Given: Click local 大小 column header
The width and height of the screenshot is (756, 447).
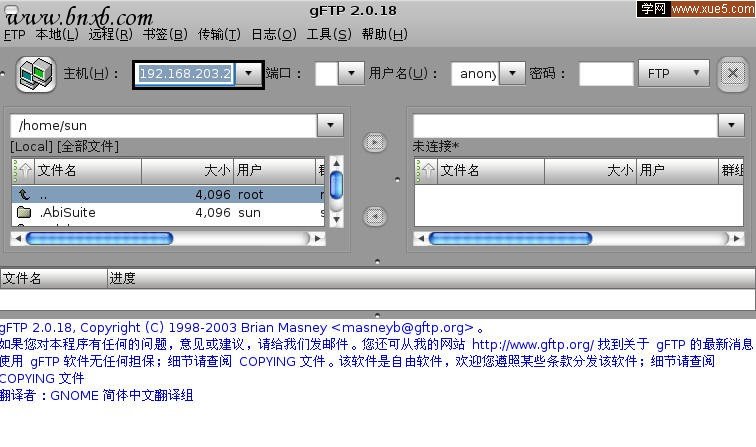Looking at the screenshot, I should pos(188,170).
